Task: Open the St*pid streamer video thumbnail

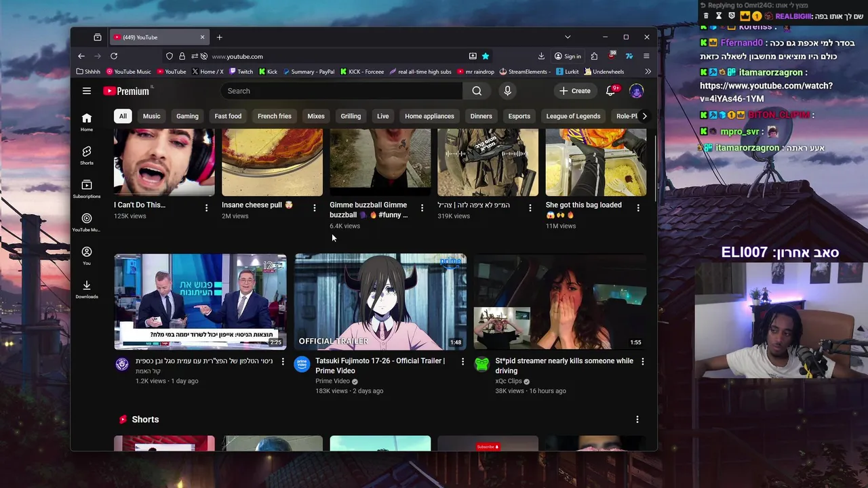Action: point(560,302)
